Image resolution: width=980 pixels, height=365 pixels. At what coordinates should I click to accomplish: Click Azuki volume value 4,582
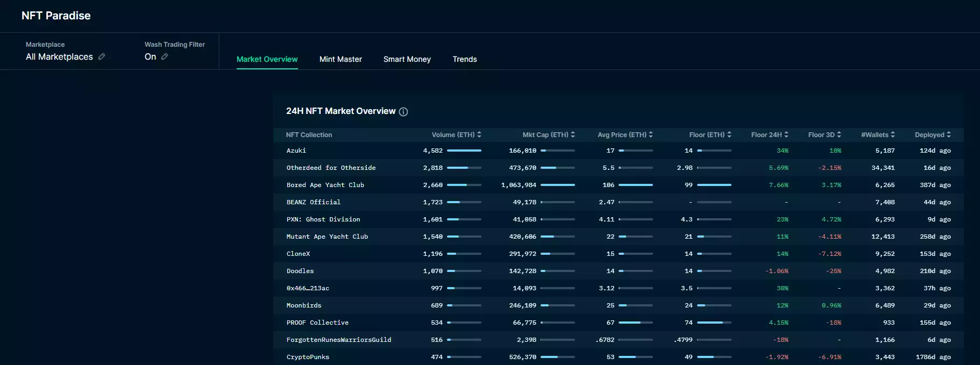click(x=433, y=151)
